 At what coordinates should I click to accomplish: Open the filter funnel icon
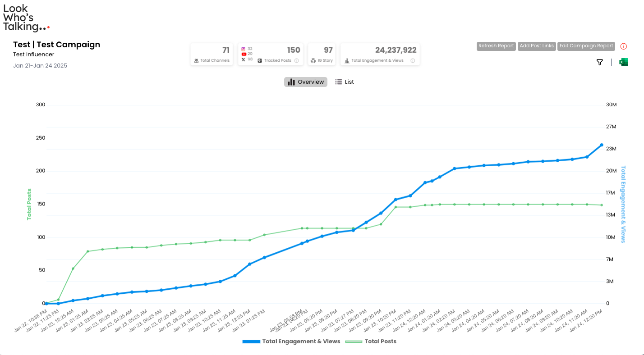tap(599, 62)
